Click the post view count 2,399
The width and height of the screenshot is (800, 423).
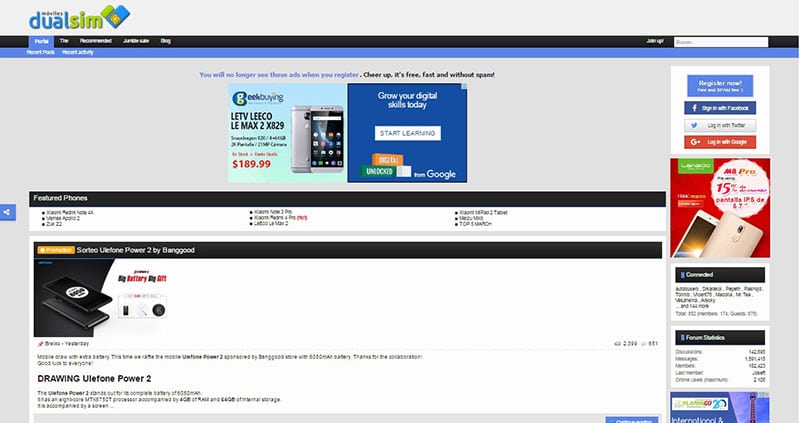(x=630, y=344)
